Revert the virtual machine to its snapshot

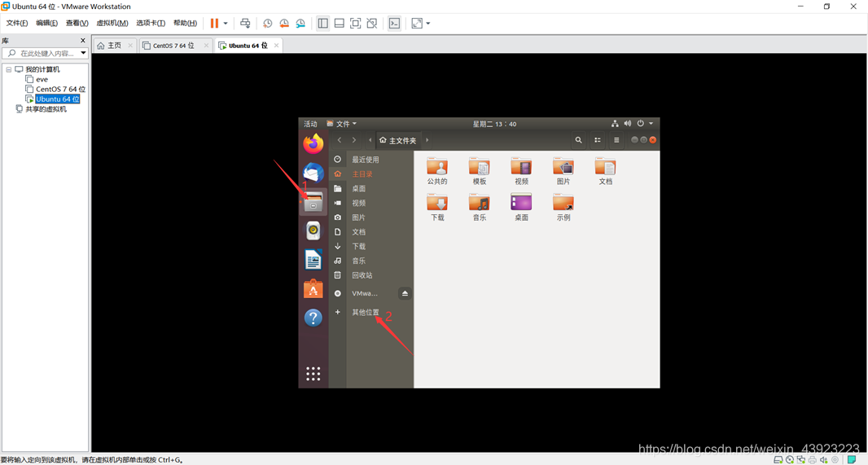pyautogui.click(x=284, y=24)
